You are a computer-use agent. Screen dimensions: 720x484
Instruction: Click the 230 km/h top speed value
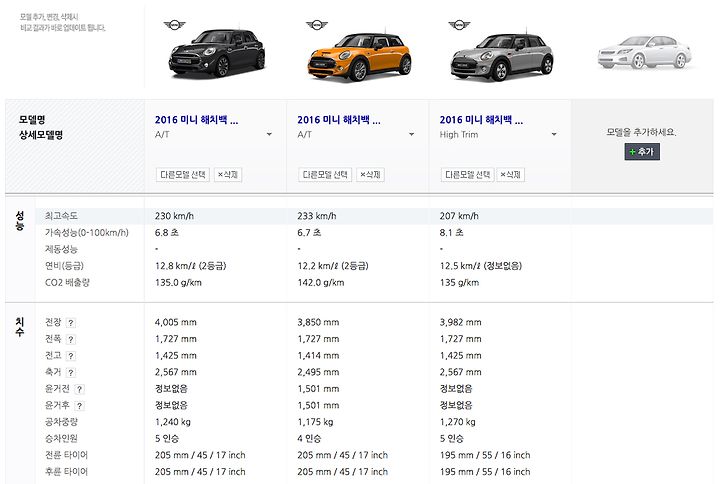[x=174, y=216]
